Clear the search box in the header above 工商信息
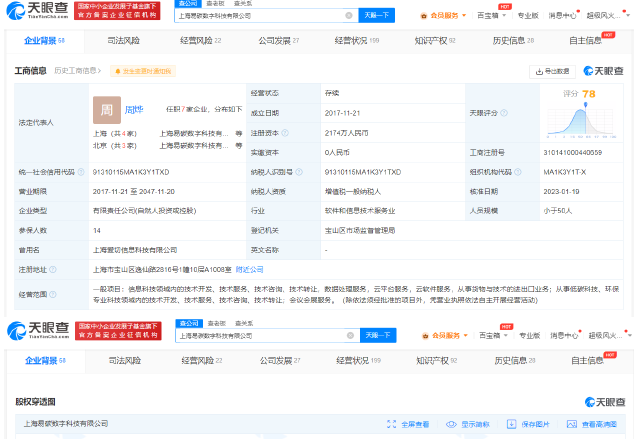 coord(349,15)
